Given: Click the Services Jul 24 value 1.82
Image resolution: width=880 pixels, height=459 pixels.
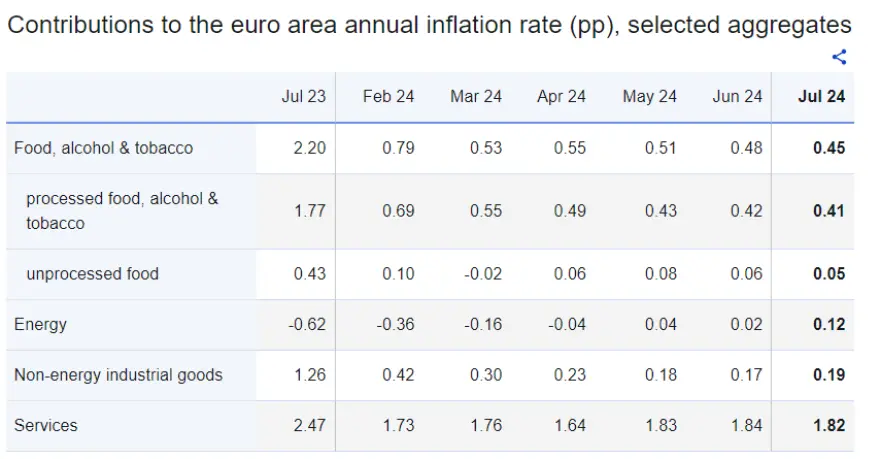Looking at the screenshot, I should coord(828,425).
